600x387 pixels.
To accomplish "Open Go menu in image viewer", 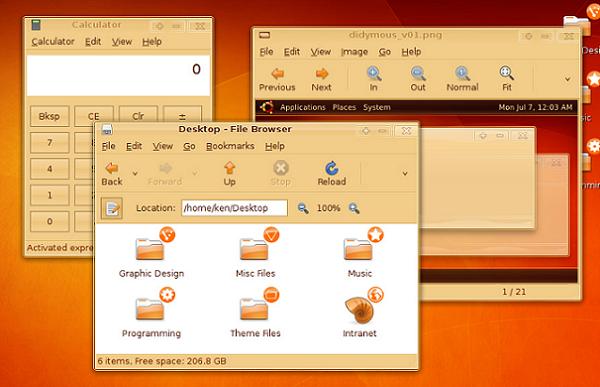I will [385, 52].
